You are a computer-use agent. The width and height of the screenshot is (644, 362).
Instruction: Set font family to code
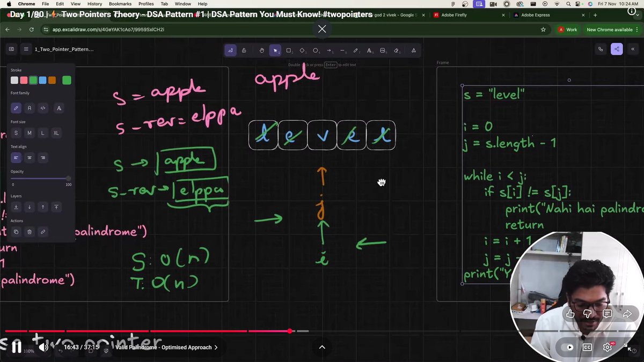pos(43,108)
